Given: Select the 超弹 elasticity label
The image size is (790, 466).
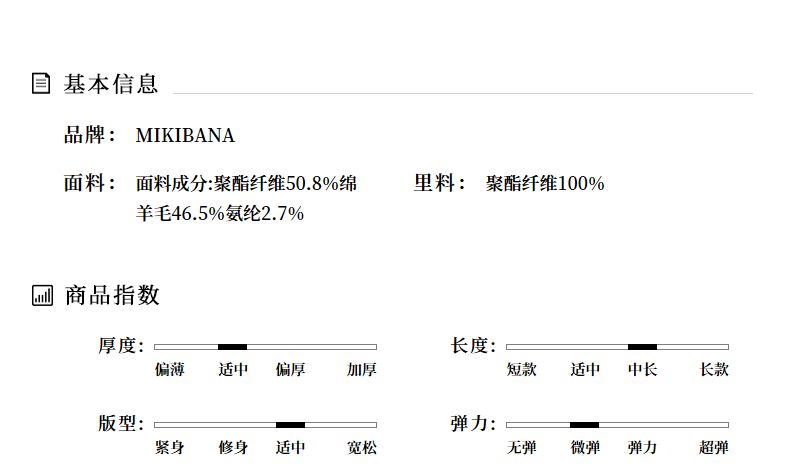Looking at the screenshot, I should coord(714,448).
